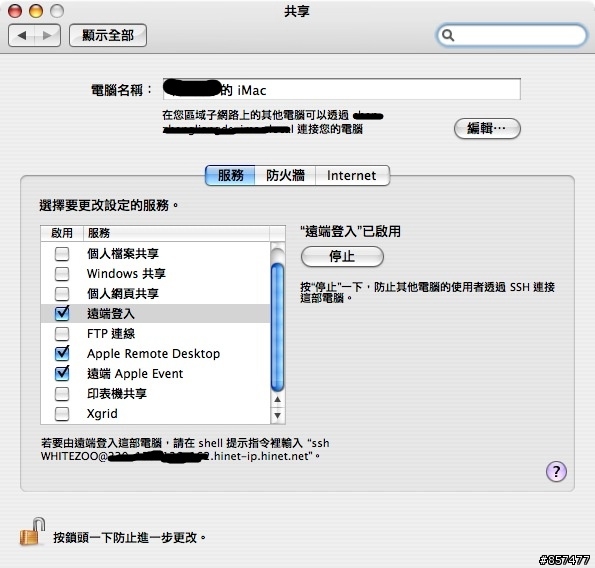Uncheck the 遠端登入 checkbox
The width and height of the screenshot is (595, 568).
click(x=62, y=313)
